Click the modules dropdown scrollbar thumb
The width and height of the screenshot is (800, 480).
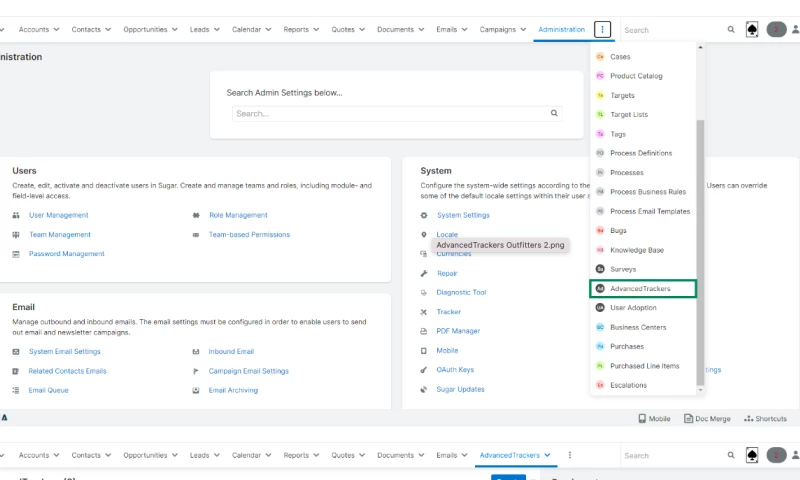point(700,252)
